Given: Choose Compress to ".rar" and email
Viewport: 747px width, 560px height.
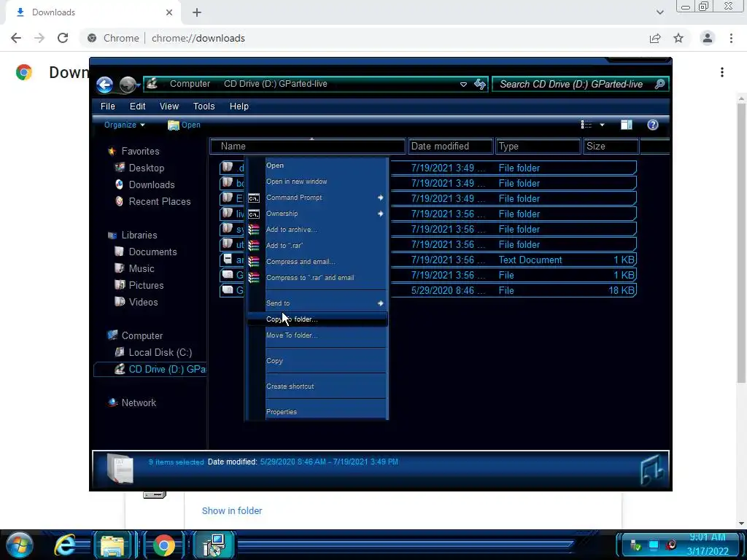Looking at the screenshot, I should pos(317,278).
